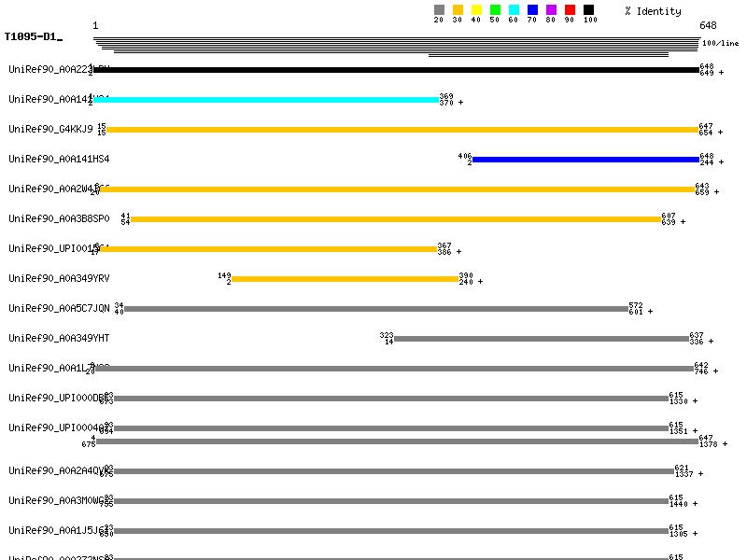Click the orange alignment bar for A0A349YRV
The height and width of the screenshot is (560, 747).
click(345, 279)
